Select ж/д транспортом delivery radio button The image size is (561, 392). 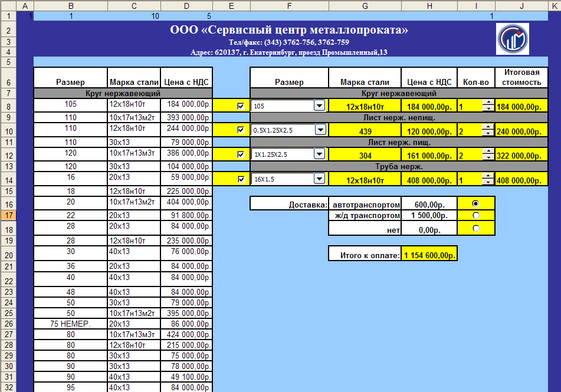pyautogui.click(x=476, y=215)
